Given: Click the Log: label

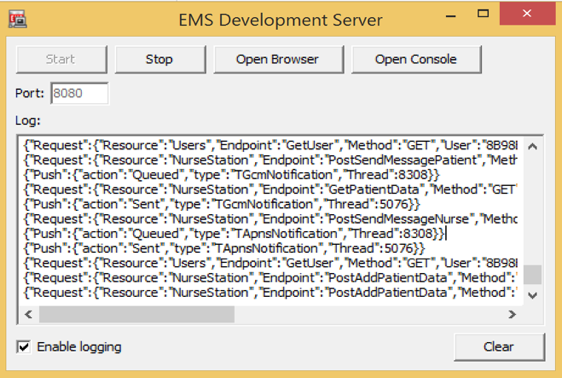Looking at the screenshot, I should tap(28, 121).
